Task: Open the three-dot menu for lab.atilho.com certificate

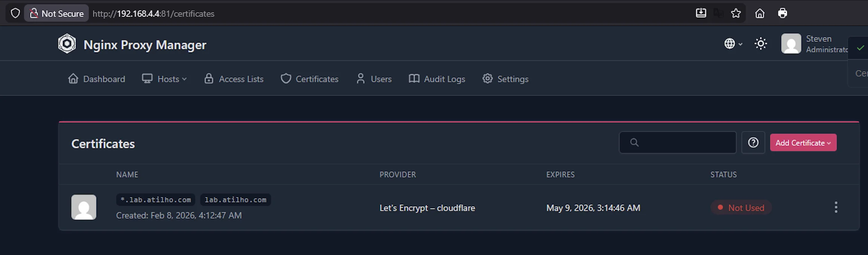Action: pyautogui.click(x=836, y=207)
